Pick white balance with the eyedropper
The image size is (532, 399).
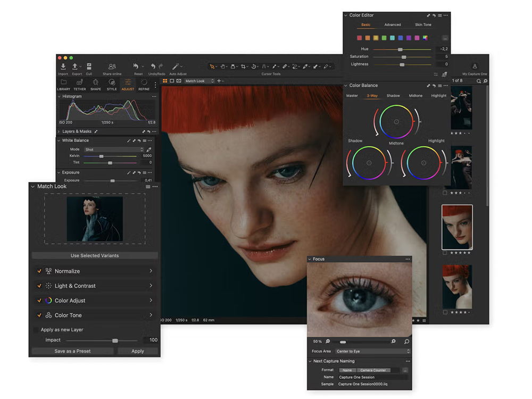point(149,149)
